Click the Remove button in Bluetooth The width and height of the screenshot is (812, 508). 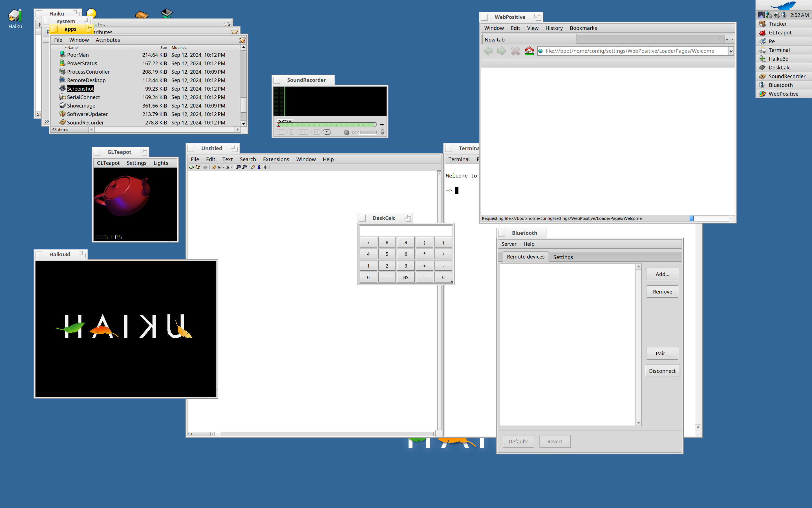(x=662, y=292)
